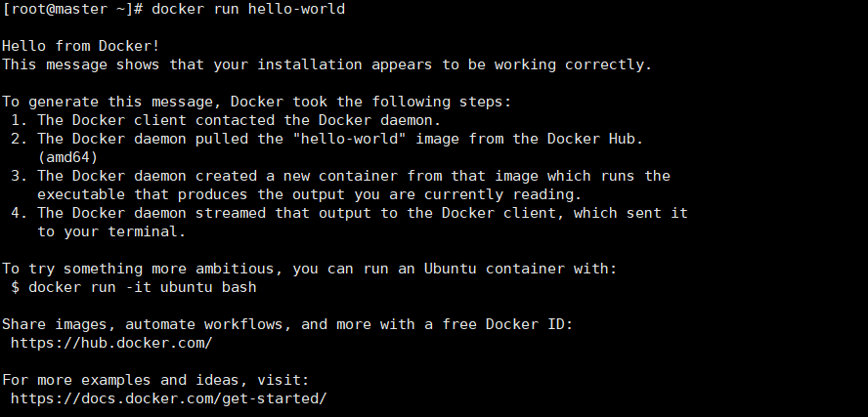
Task: Click the 'To try something more ambitious' line
Action: [x=310, y=269]
